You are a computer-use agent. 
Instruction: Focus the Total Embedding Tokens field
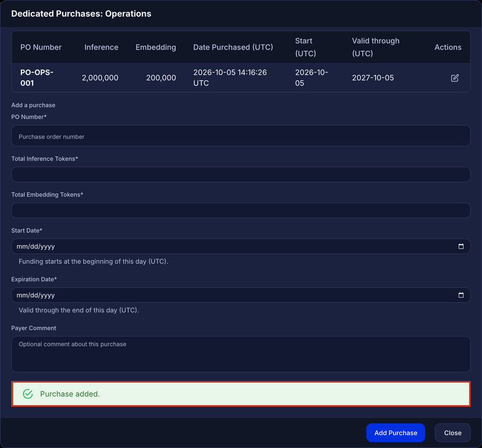coord(240,211)
